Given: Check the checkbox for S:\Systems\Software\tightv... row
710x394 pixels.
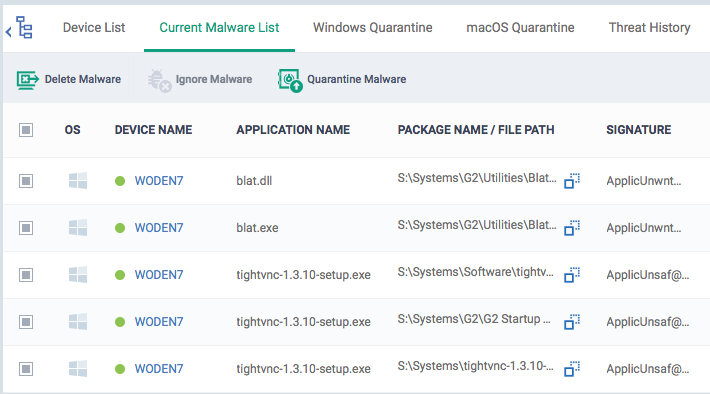Looking at the screenshot, I should tap(26, 275).
